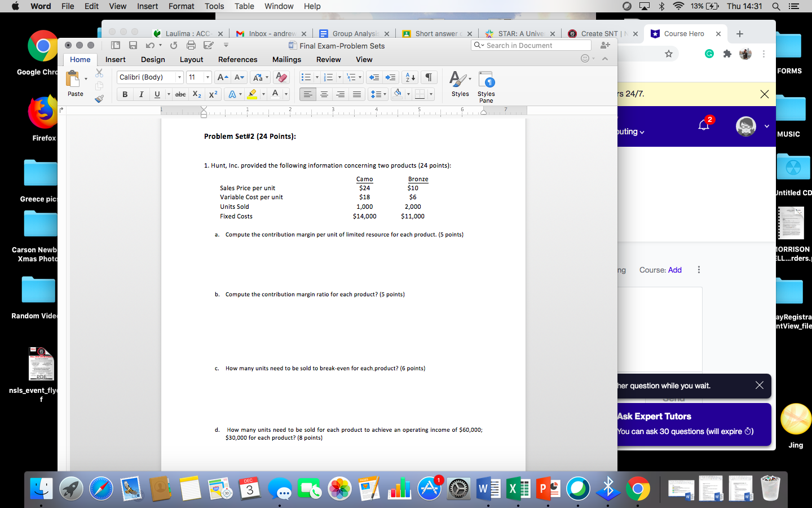Clear all formatting with eraser icon
This screenshot has height=508, width=812.
[x=281, y=77]
